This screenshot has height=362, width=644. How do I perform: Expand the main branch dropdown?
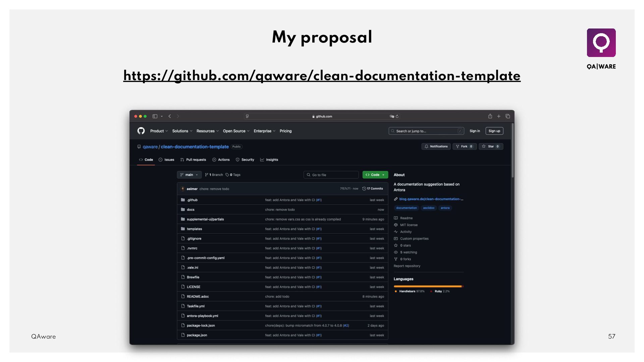coord(189,175)
